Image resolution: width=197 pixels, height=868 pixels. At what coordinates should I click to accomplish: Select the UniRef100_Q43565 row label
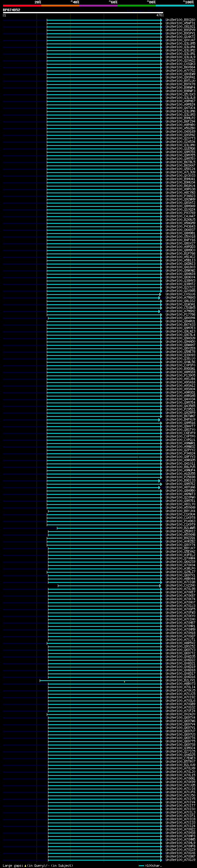(180, 406)
